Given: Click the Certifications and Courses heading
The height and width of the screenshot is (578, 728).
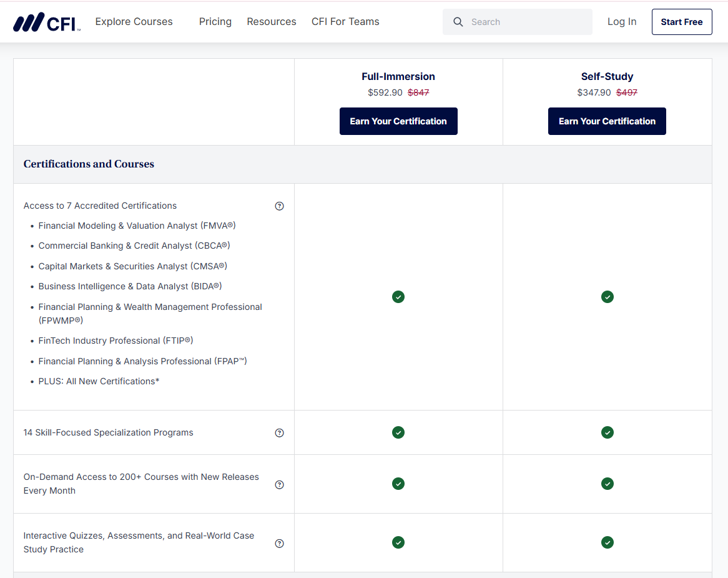Looking at the screenshot, I should tap(89, 164).
